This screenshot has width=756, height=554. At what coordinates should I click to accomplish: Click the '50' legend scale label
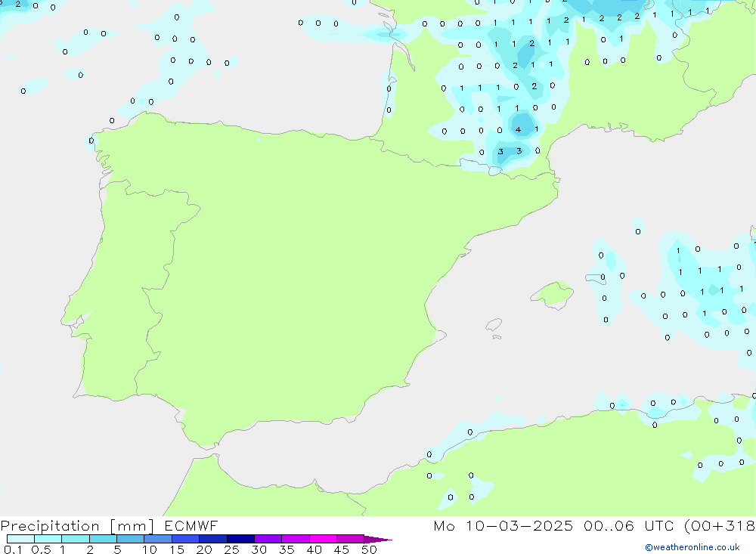(370, 549)
